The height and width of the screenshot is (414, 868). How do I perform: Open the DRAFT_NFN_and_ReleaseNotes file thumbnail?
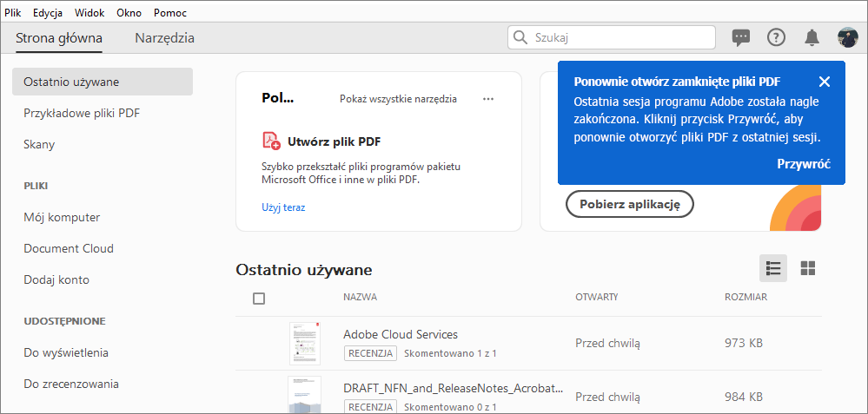304,395
